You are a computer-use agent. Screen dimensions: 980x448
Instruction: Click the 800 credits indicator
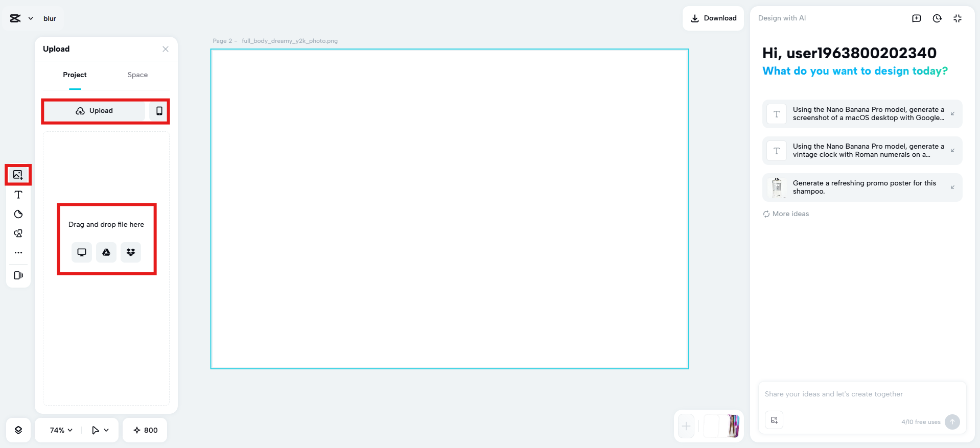[145, 430]
